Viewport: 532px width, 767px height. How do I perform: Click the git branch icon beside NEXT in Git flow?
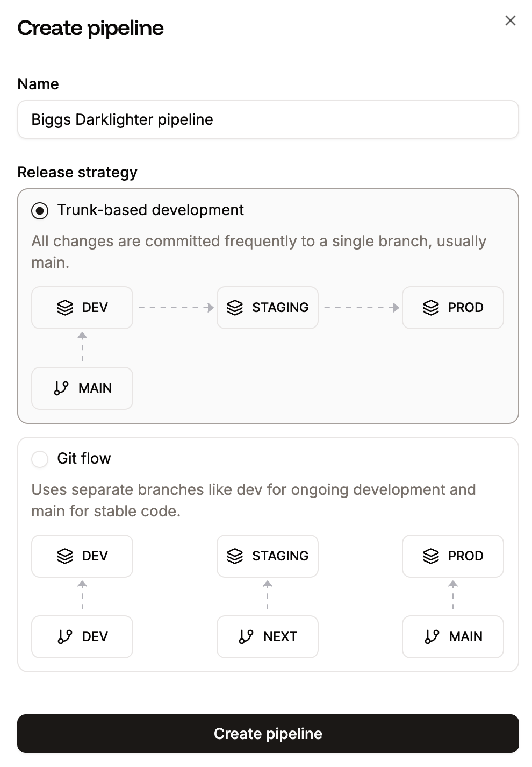tap(246, 637)
